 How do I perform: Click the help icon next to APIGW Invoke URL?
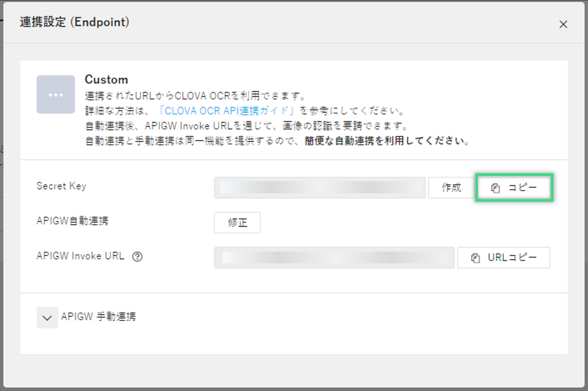pyautogui.click(x=137, y=257)
